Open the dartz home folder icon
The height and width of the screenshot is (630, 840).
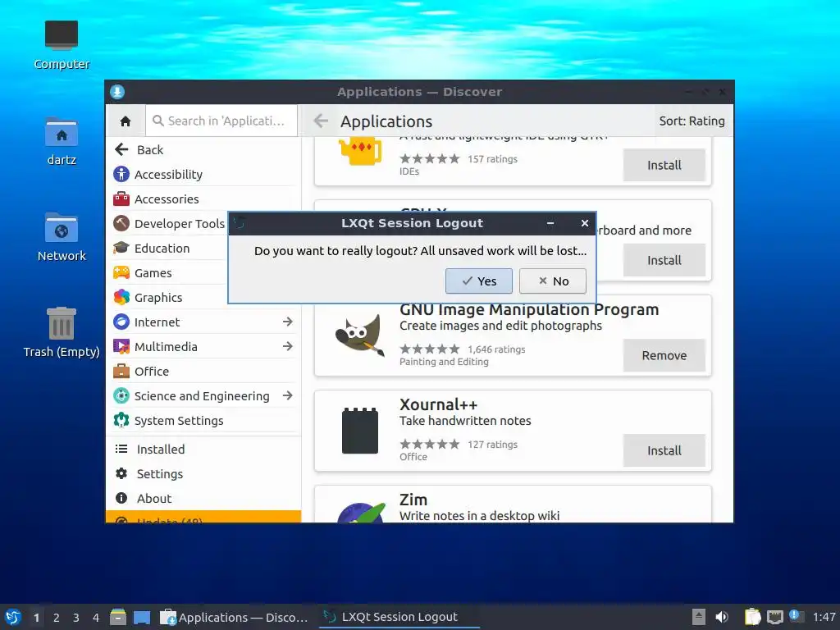click(62, 141)
